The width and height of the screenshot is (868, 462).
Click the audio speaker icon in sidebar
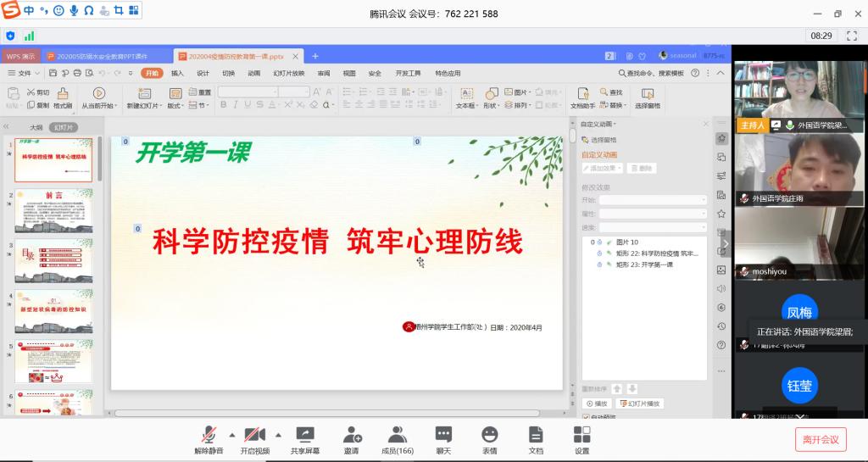click(721, 288)
